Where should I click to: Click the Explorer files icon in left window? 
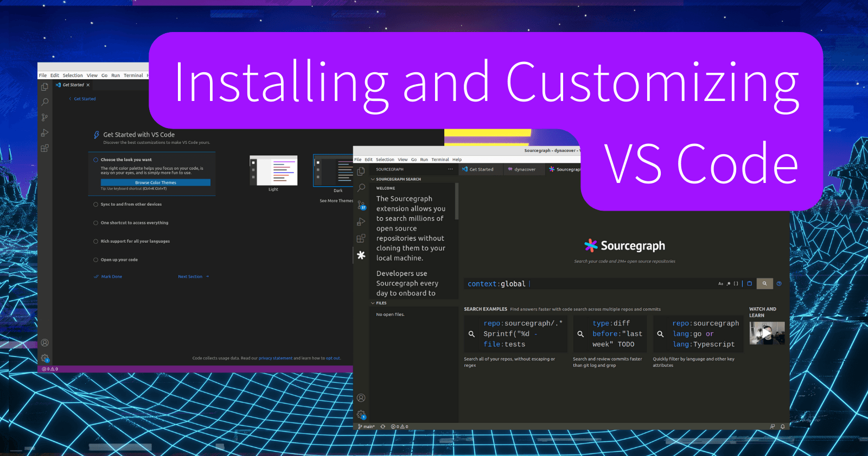coord(45,86)
